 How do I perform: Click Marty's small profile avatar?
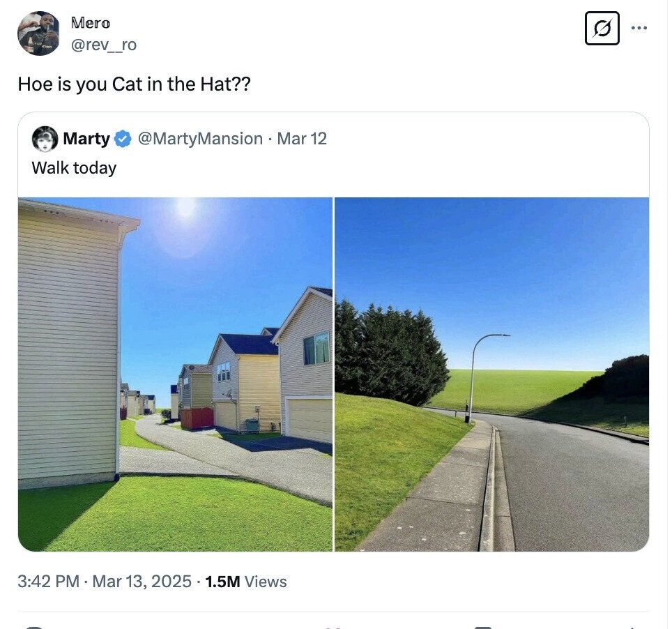pyautogui.click(x=45, y=139)
